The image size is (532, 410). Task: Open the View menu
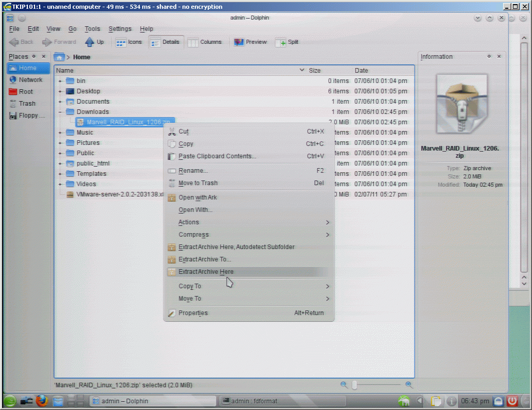53,29
